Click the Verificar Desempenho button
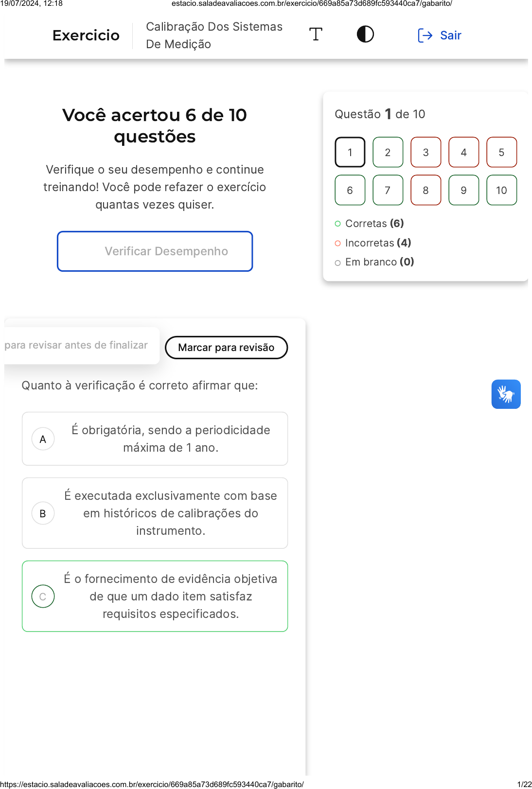Image resolution: width=532 pixels, height=789 pixels. [x=155, y=251]
